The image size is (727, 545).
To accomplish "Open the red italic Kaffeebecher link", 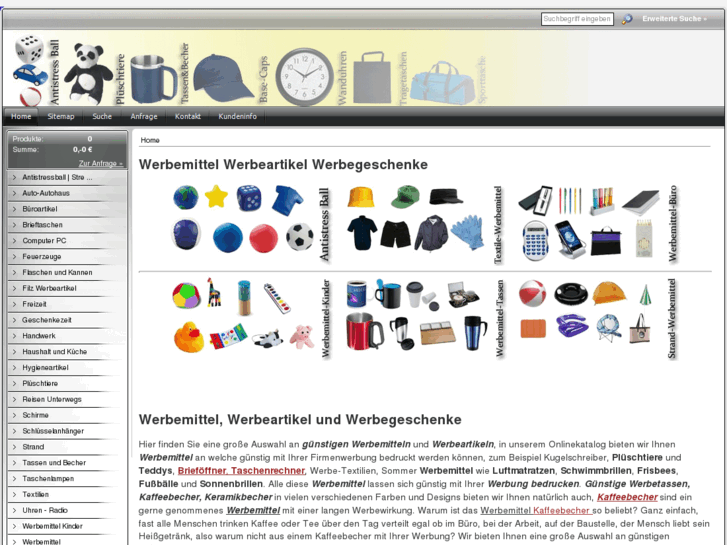I will point(627,497).
